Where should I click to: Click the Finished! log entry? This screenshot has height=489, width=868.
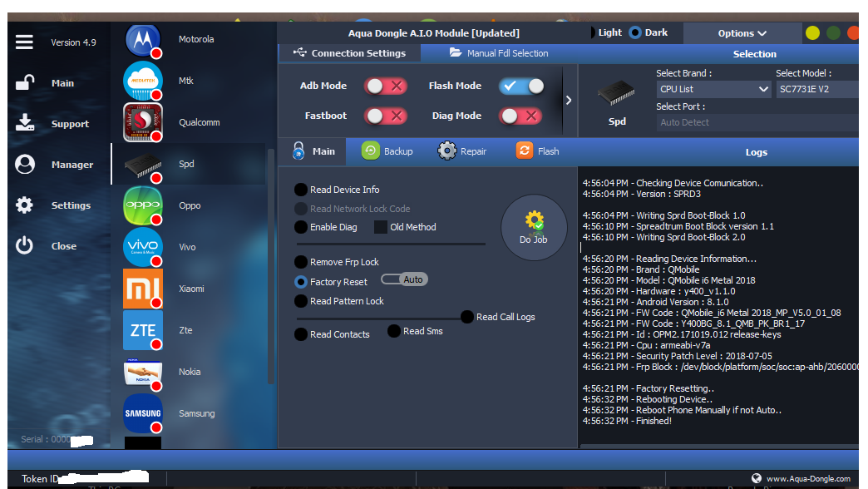[627, 421]
